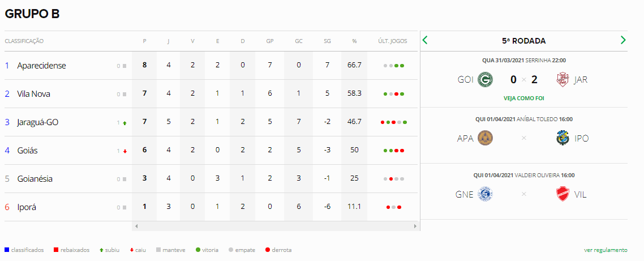The height and width of the screenshot is (261, 644).
Task: Click the Vila Nova club crest in the match
Action: (563, 194)
